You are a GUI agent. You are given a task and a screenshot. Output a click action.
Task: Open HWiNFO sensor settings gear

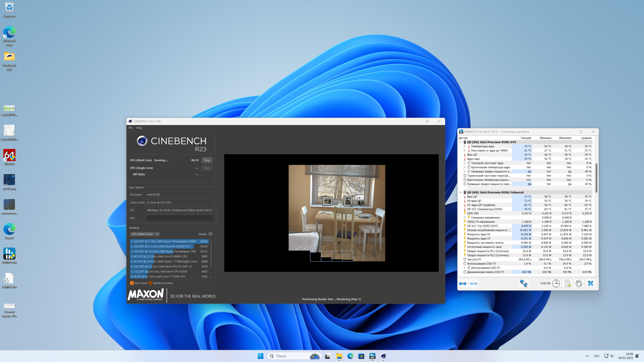[x=579, y=284]
